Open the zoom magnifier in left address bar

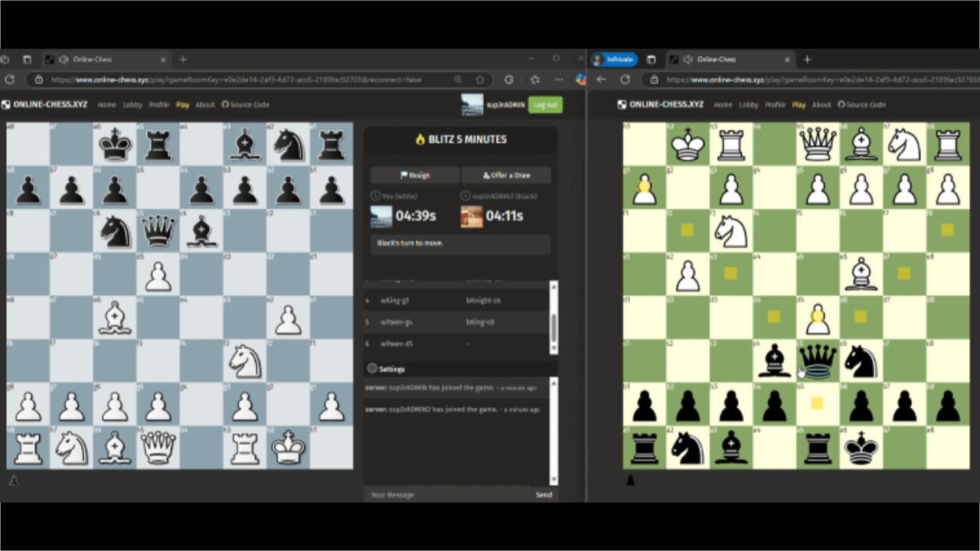tap(458, 80)
